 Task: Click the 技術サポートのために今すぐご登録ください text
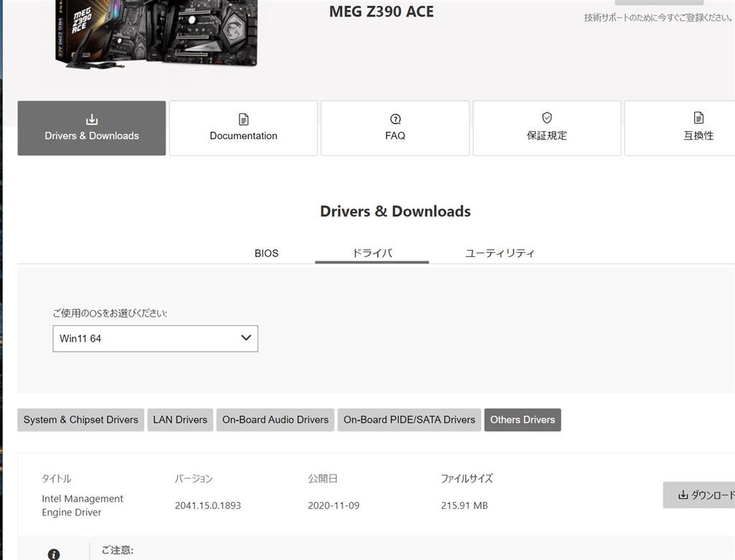click(x=658, y=18)
